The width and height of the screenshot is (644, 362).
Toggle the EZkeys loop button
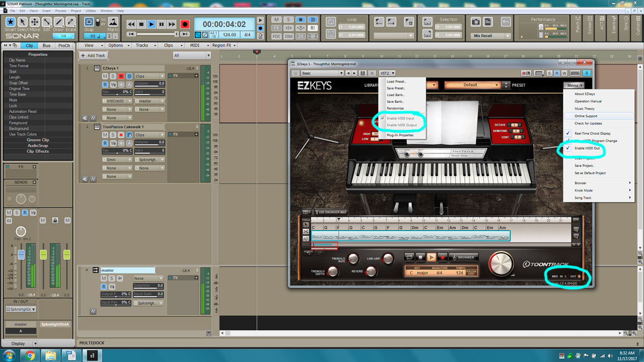[x=409, y=257]
